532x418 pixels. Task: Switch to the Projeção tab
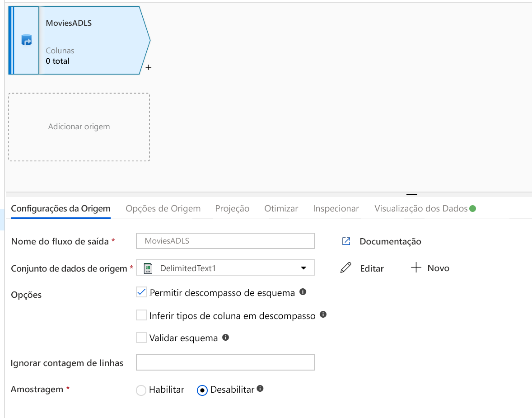(x=232, y=208)
